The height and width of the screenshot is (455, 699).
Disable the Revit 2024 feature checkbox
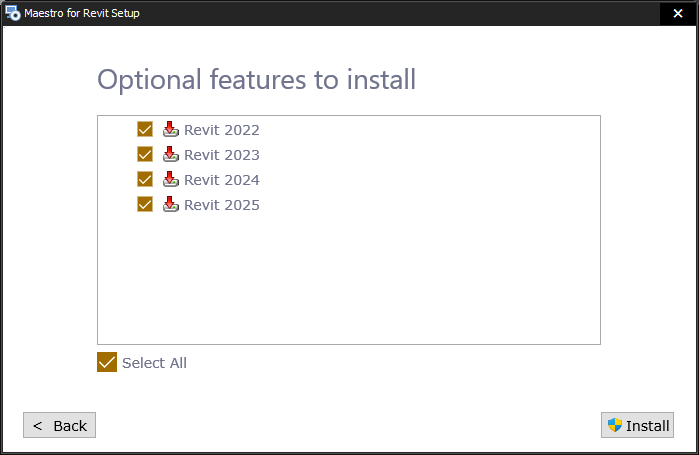coord(145,180)
